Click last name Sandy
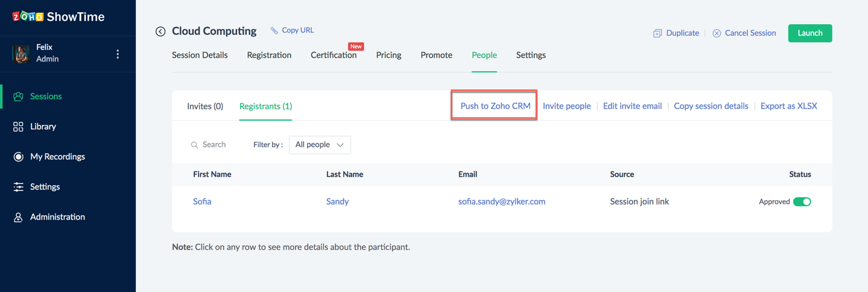868x292 pixels. 337,202
